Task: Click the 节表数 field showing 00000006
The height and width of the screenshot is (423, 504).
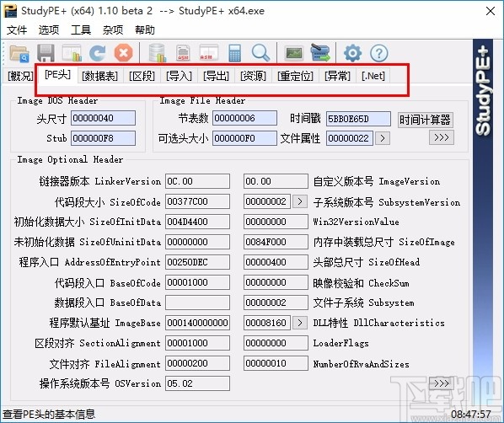Action: [x=244, y=118]
